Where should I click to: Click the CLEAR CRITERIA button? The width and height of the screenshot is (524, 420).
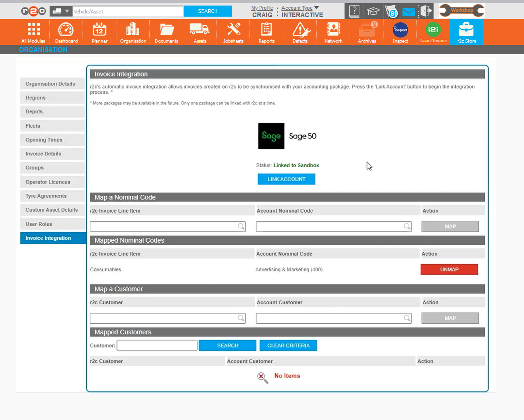(288, 346)
